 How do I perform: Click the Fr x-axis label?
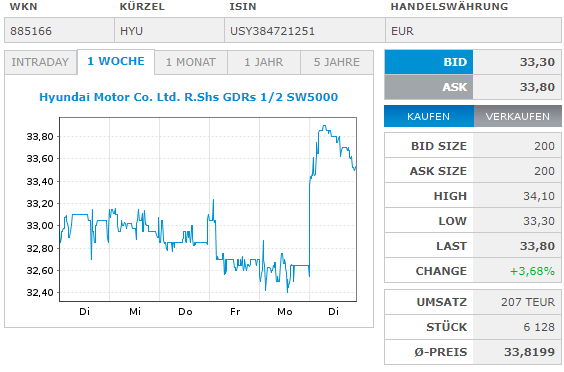point(235,312)
